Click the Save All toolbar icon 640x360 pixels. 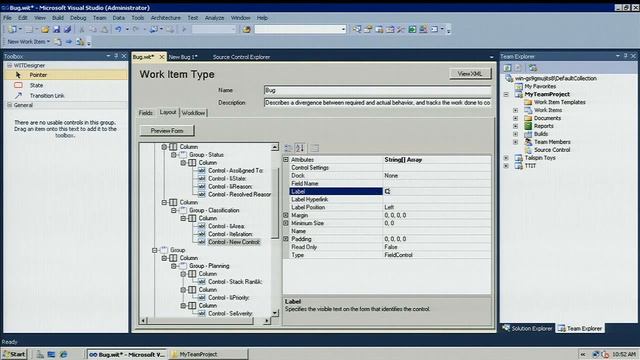pyautogui.click(x=68, y=29)
